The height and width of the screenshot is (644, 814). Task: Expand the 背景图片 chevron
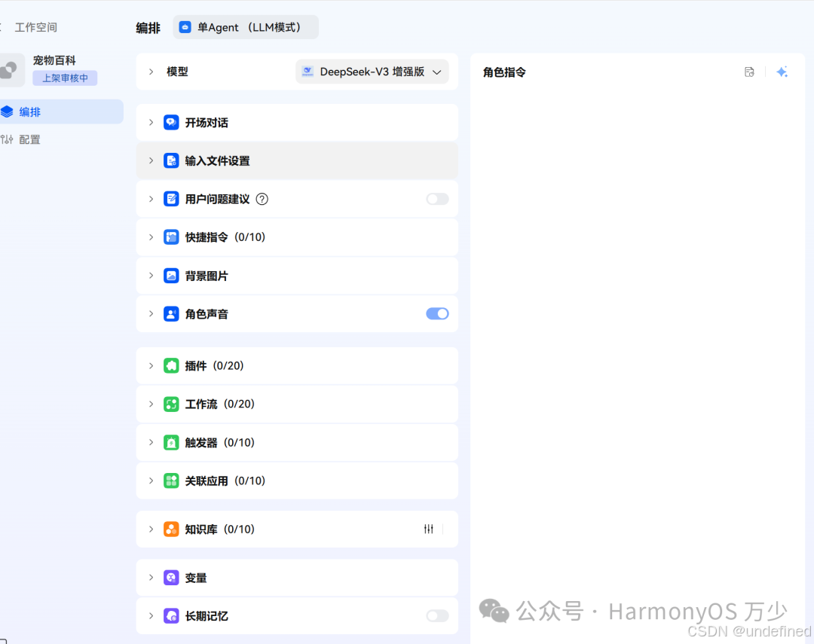[151, 276]
